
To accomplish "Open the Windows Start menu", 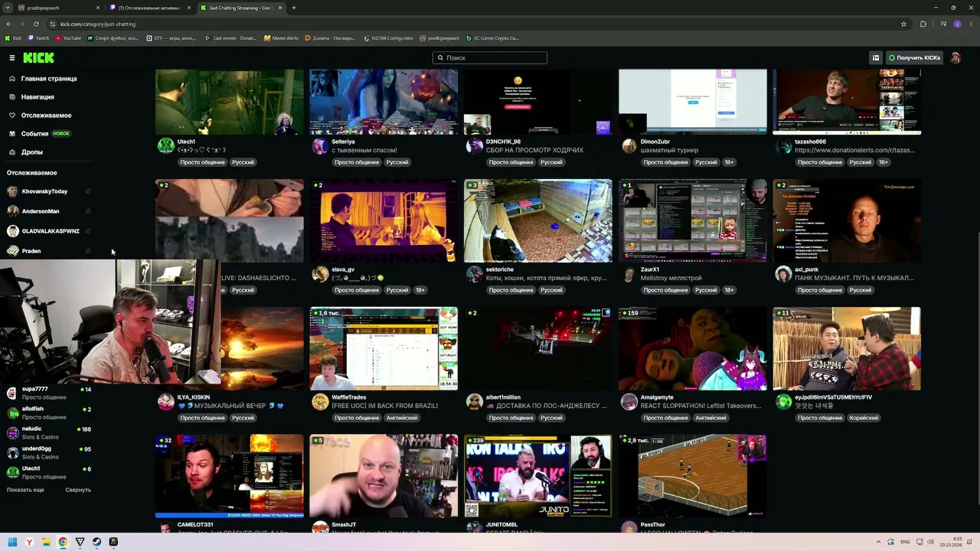I will (12, 542).
